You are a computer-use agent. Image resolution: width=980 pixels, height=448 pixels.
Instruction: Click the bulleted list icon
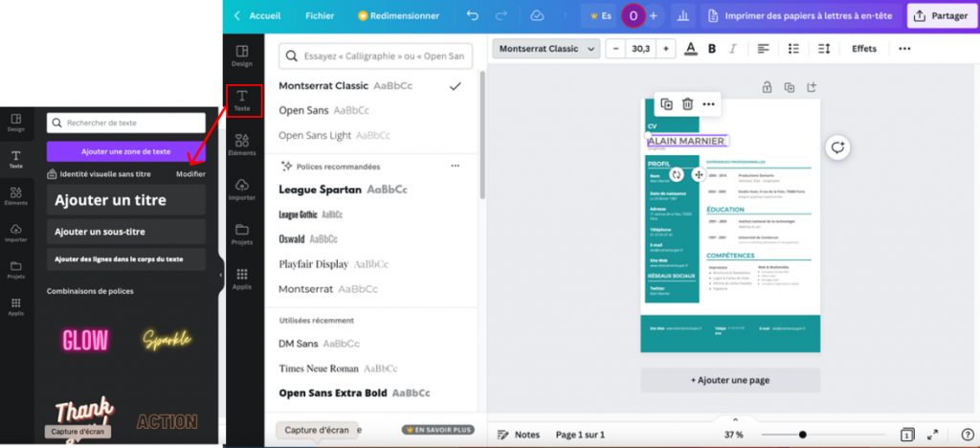(793, 49)
